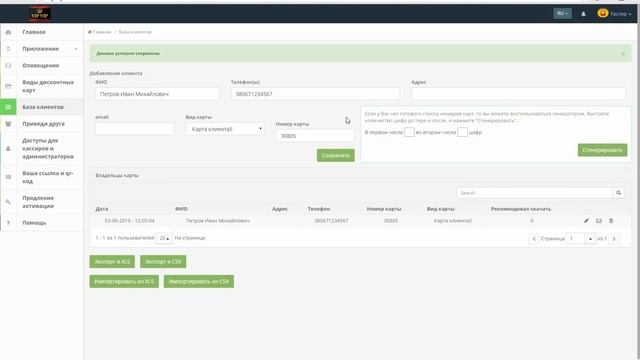
Task: Click the Продление активации key icon
Action: [x=8, y=202]
